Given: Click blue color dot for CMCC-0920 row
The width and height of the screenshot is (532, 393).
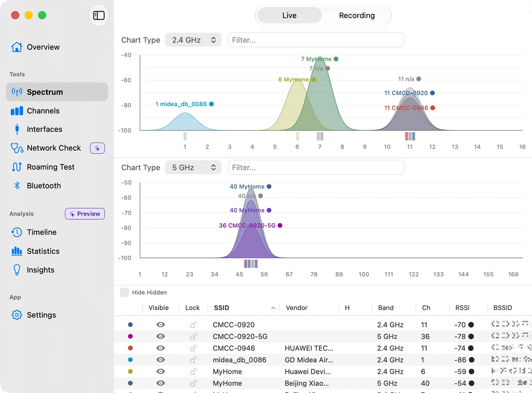Looking at the screenshot, I should coord(131,325).
